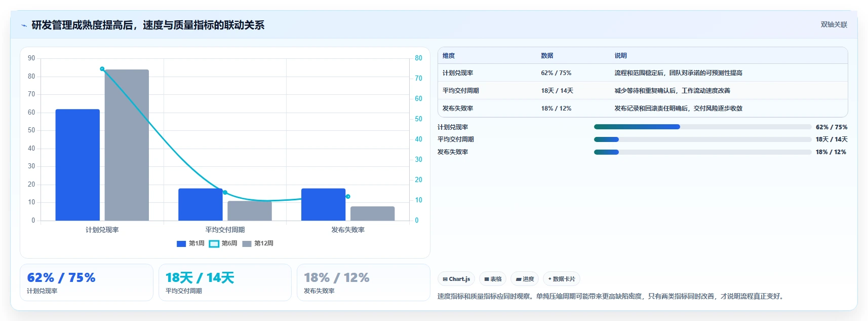Click the 18天 / 14天 value beside its progress bar
The image size is (868, 321).
point(832,139)
